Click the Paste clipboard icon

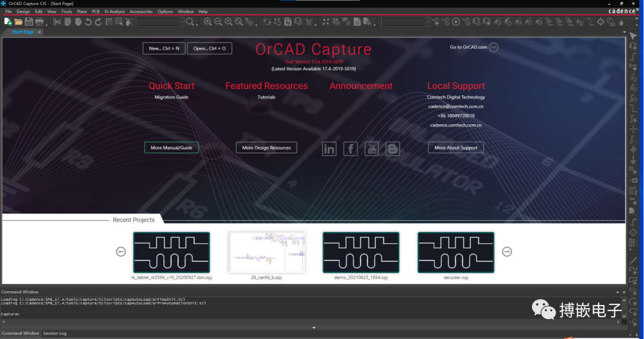(x=78, y=21)
